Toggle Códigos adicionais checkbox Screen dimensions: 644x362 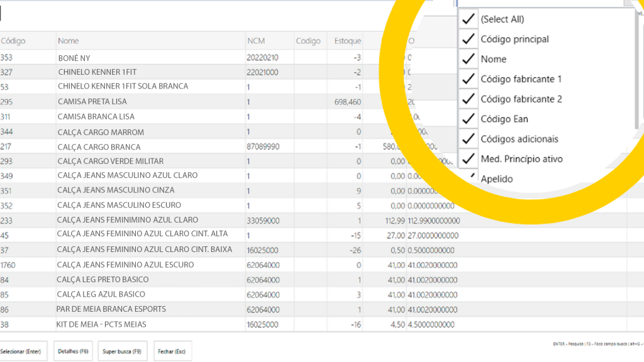[468, 139]
